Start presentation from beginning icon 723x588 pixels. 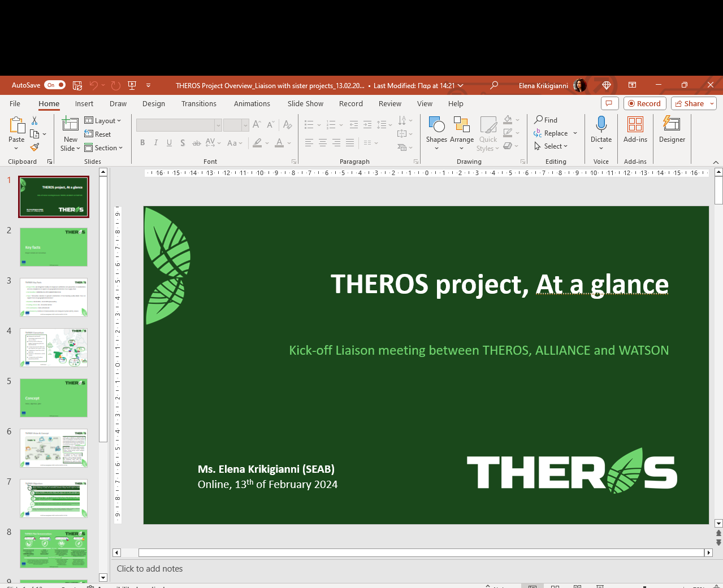[132, 85]
